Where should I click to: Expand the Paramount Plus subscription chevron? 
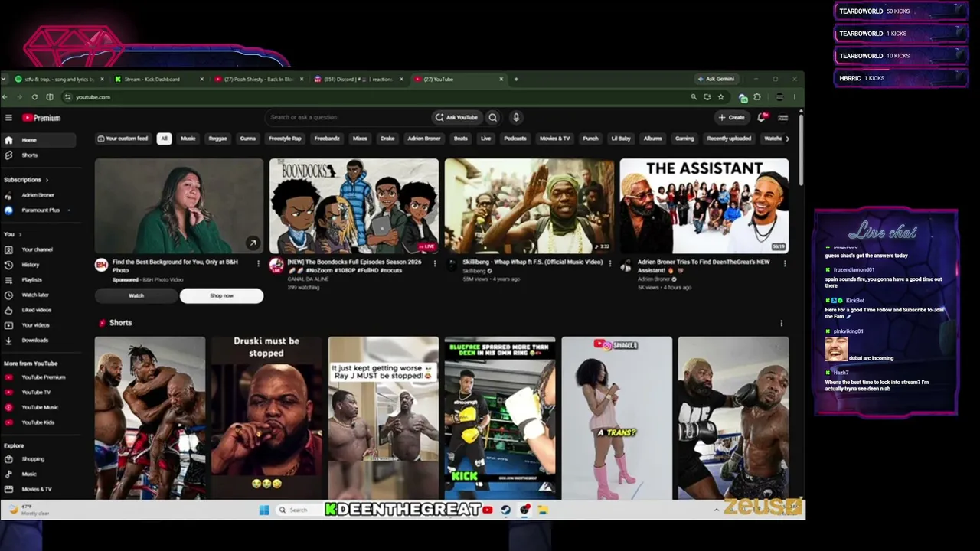pyautogui.click(x=69, y=210)
